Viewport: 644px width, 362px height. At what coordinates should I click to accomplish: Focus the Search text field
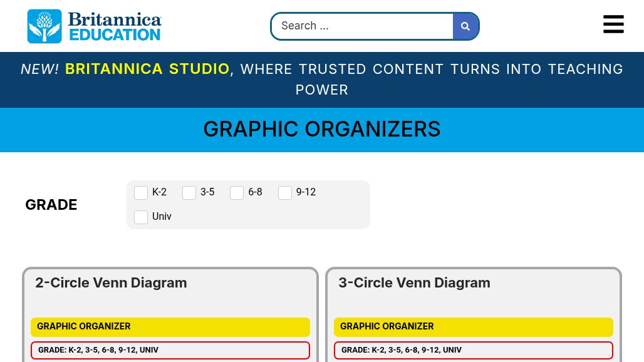(363, 26)
